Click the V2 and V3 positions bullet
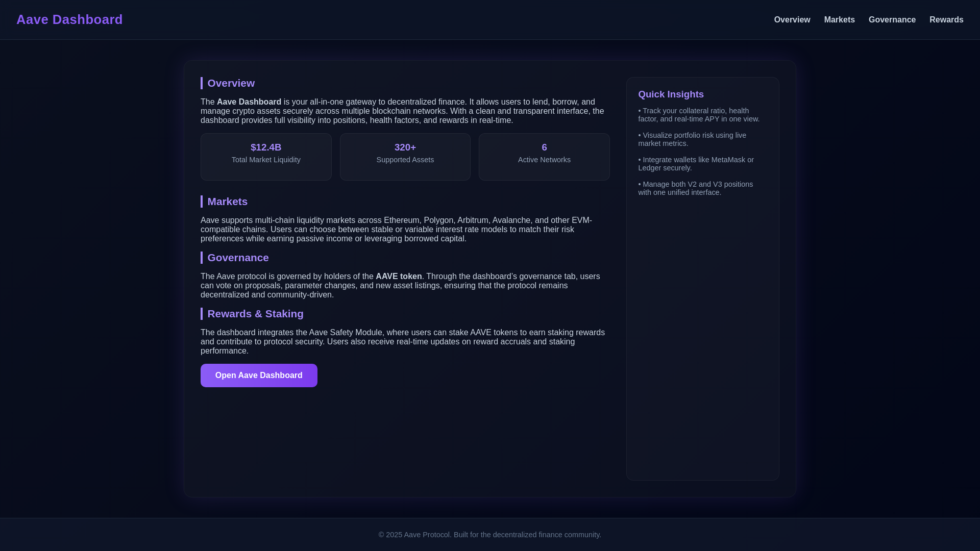The height and width of the screenshot is (551, 980). 695,188
